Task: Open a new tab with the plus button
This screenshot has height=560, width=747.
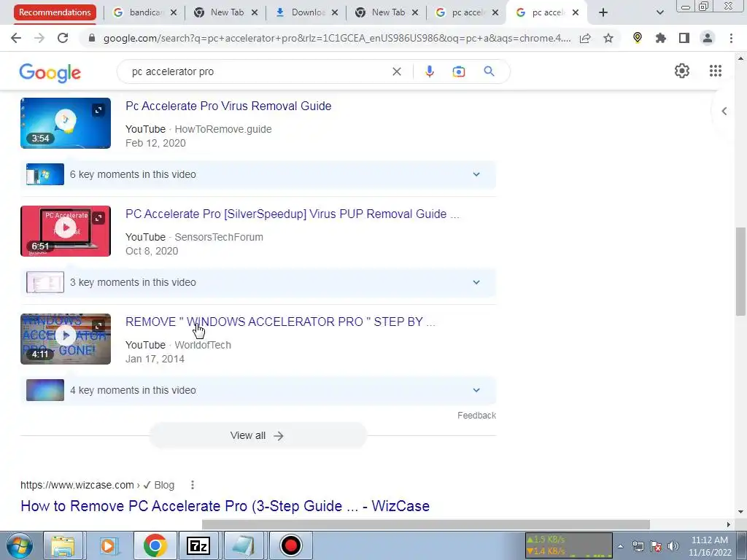Action: pos(603,12)
